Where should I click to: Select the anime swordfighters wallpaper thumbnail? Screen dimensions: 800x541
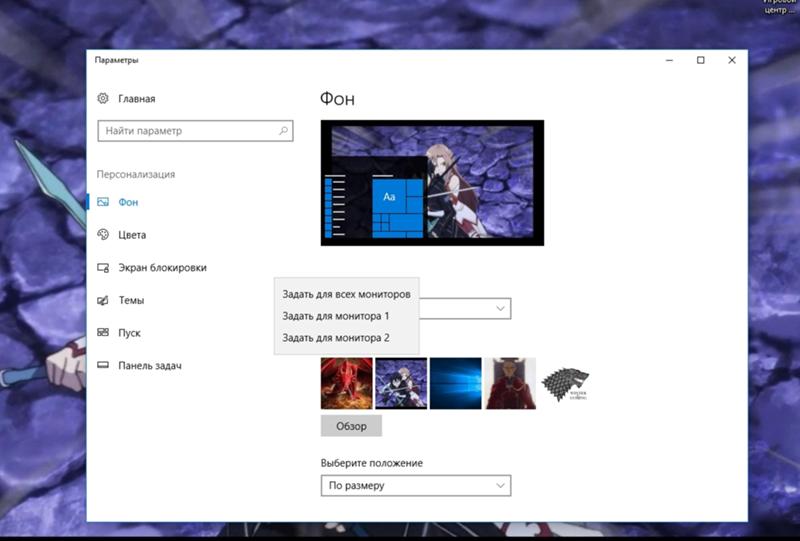pyautogui.click(x=401, y=383)
